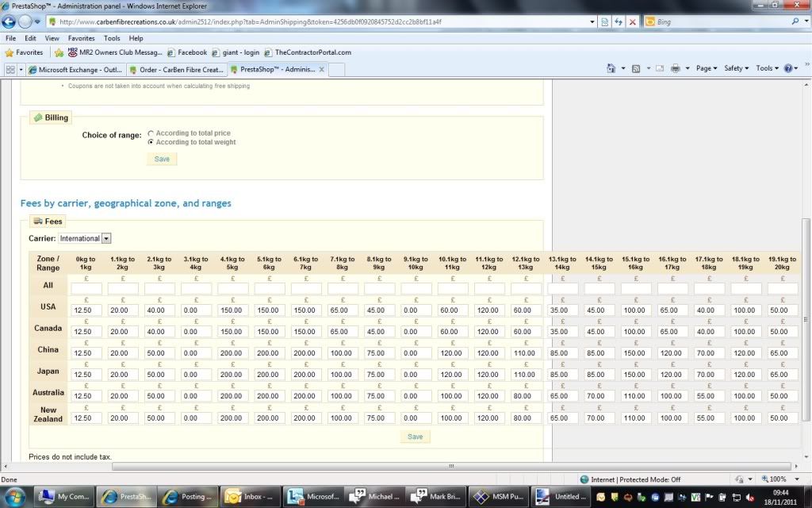Open the Tools menu in menu bar

112,38
